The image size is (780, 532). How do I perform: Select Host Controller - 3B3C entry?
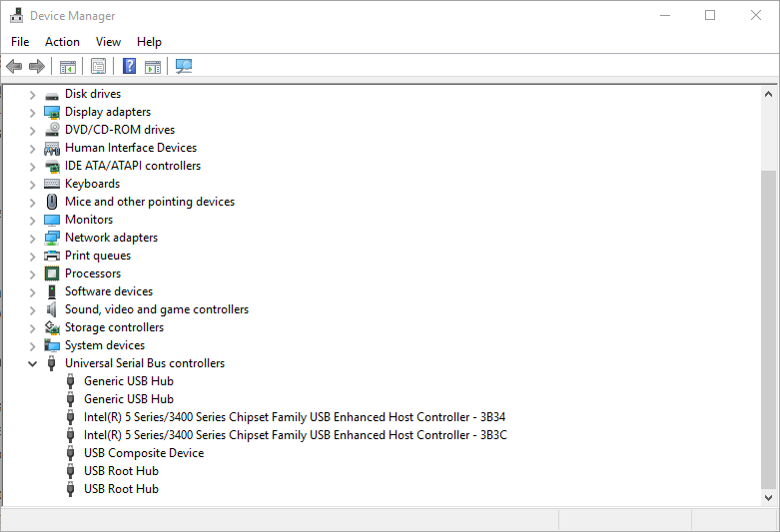coord(296,435)
